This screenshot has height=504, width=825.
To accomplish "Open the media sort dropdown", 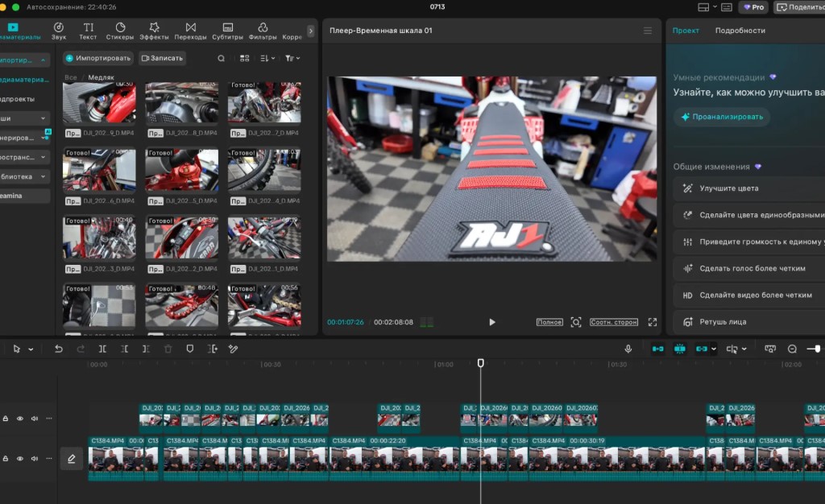I will pos(267,58).
